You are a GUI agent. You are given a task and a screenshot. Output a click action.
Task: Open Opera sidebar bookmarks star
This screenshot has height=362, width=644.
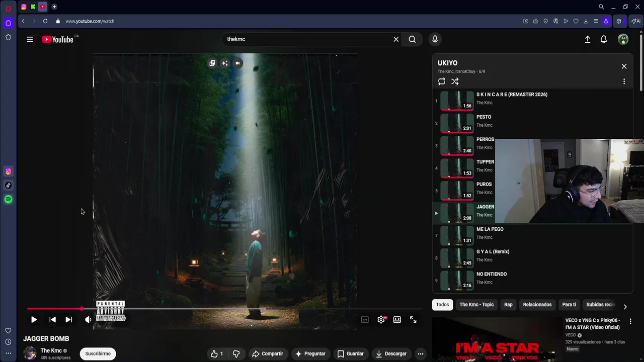click(x=8, y=37)
